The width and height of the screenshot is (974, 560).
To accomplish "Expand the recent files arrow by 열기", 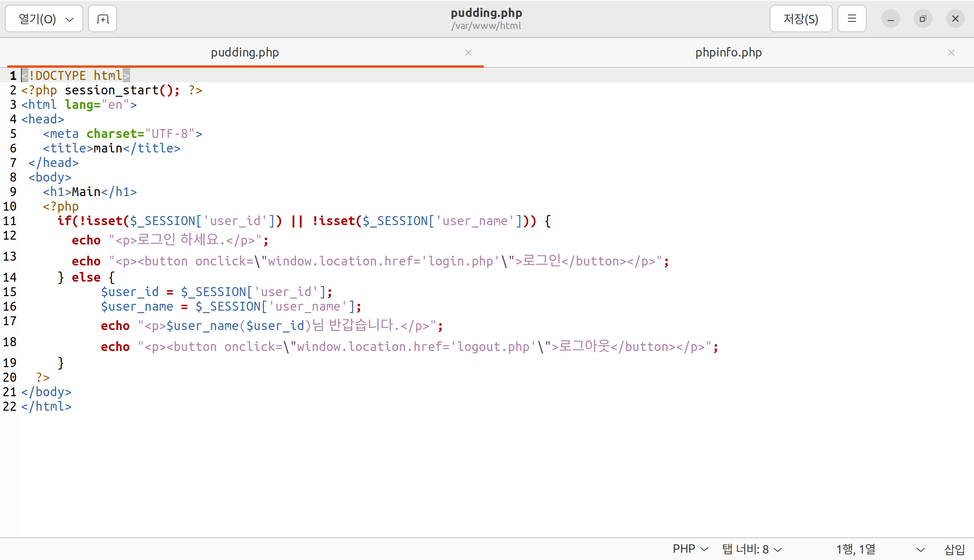I will pos(69,19).
